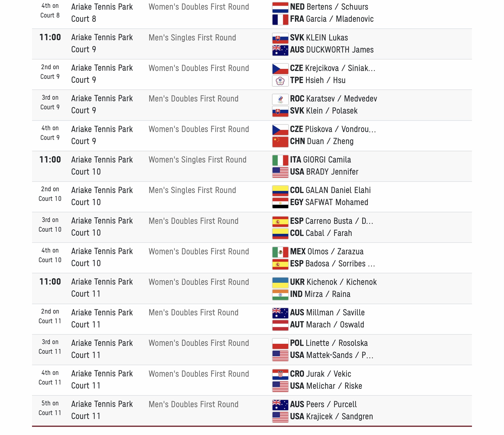The image size is (504, 435).
Task: Click the Egypt flag beside SAFWAT Mohamed
Action: (280, 203)
